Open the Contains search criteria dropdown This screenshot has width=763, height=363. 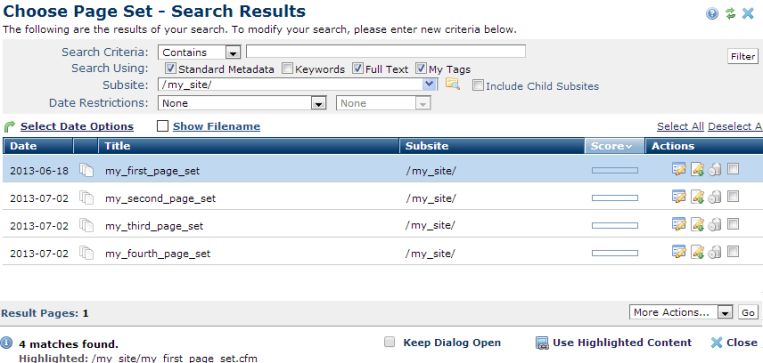click(x=200, y=52)
